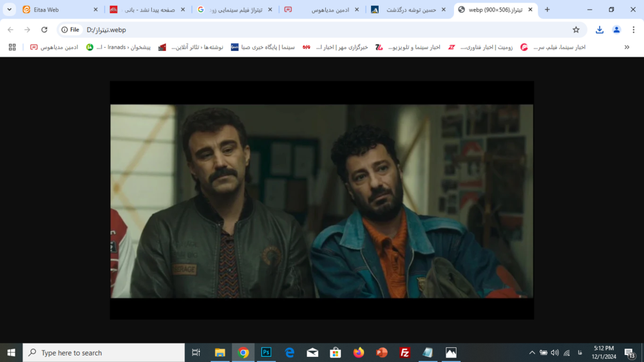Open FileZilla from the taskbar
This screenshot has width=644, height=362.
pos(405,352)
